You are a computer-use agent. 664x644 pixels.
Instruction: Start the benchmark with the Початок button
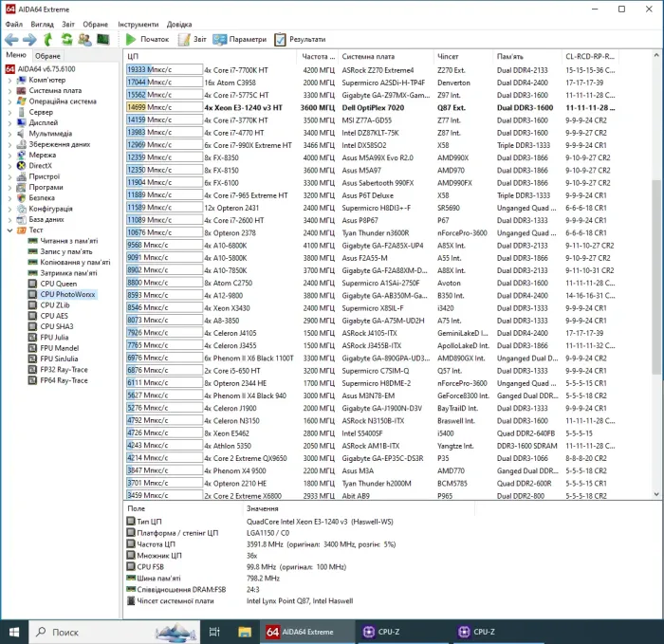(147, 40)
